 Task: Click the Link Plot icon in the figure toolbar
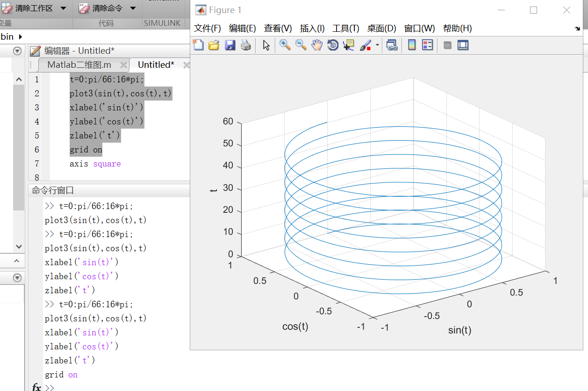pyautogui.click(x=393, y=45)
